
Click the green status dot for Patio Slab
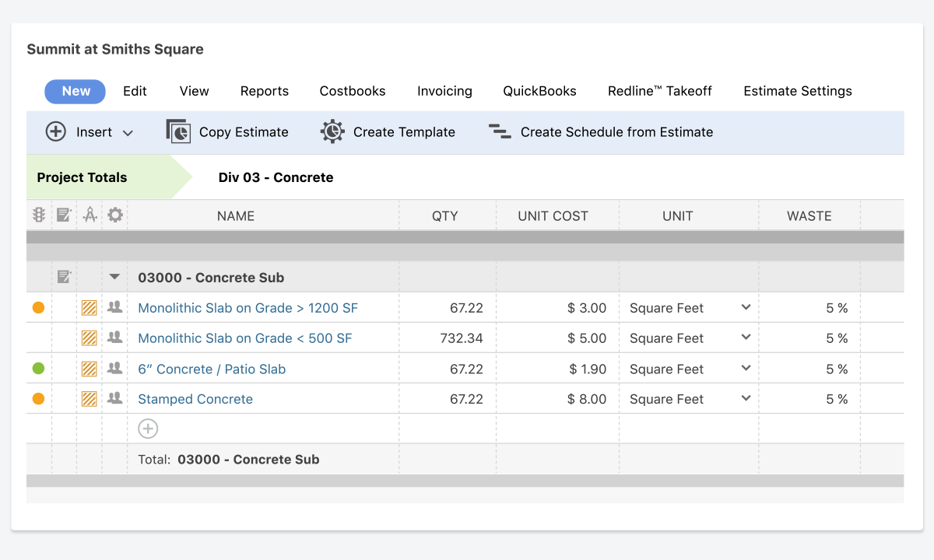(x=38, y=369)
